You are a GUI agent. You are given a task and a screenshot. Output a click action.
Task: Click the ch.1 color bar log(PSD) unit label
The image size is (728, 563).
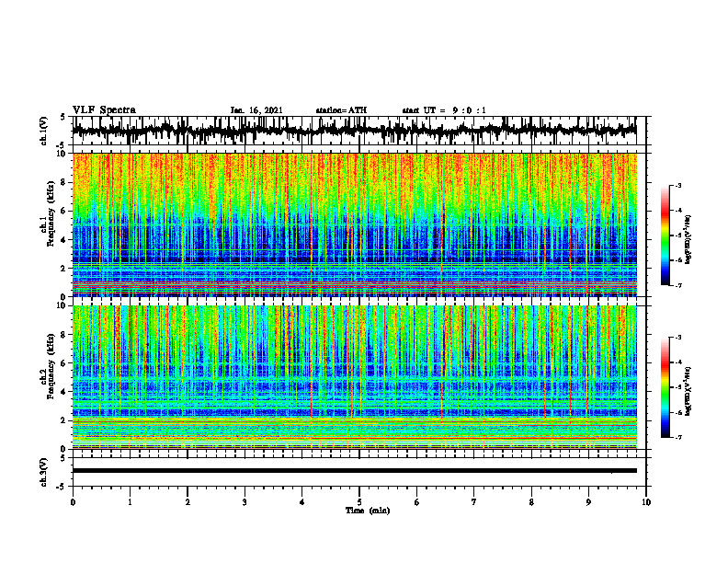tap(689, 240)
